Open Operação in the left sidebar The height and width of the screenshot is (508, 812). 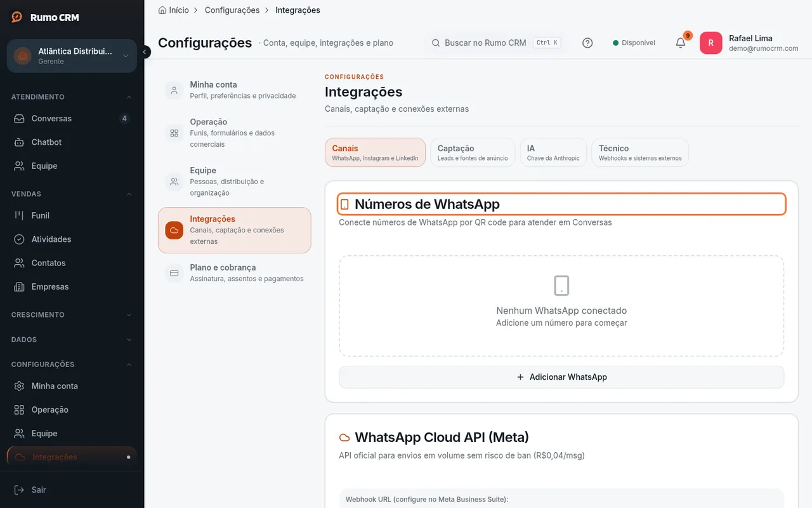coord(72,410)
